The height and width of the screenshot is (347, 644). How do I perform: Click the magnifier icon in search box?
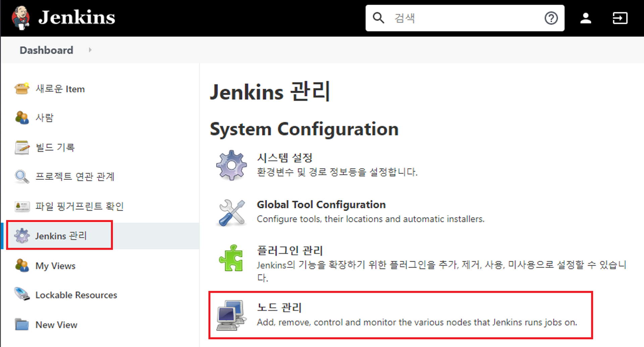pyautogui.click(x=378, y=18)
